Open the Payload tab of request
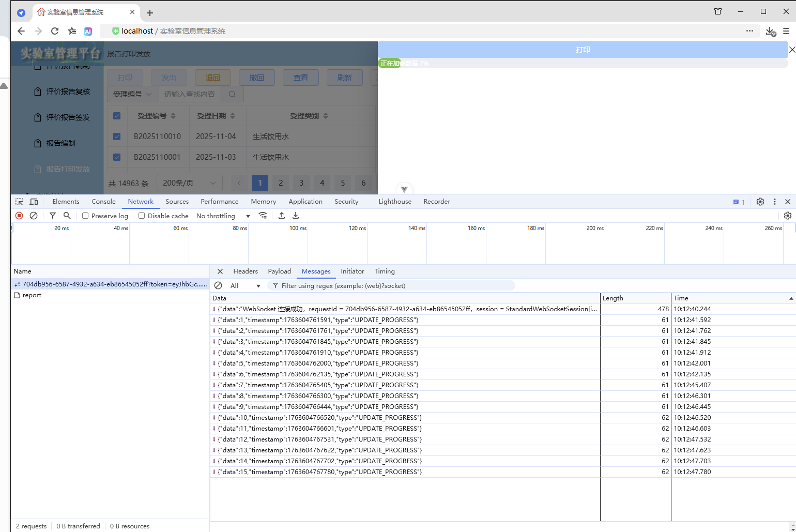Screen dimensions: 796x532 click(279, 271)
